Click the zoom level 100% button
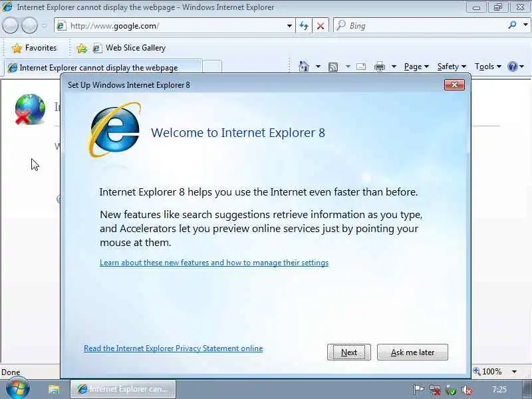 coord(487,372)
